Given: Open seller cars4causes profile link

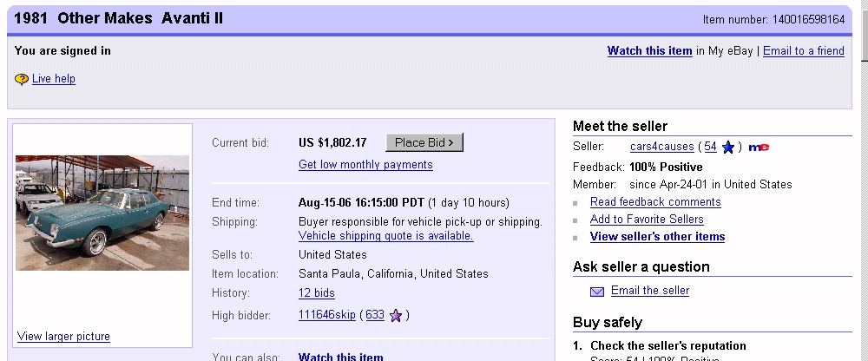Looking at the screenshot, I should (x=662, y=147).
